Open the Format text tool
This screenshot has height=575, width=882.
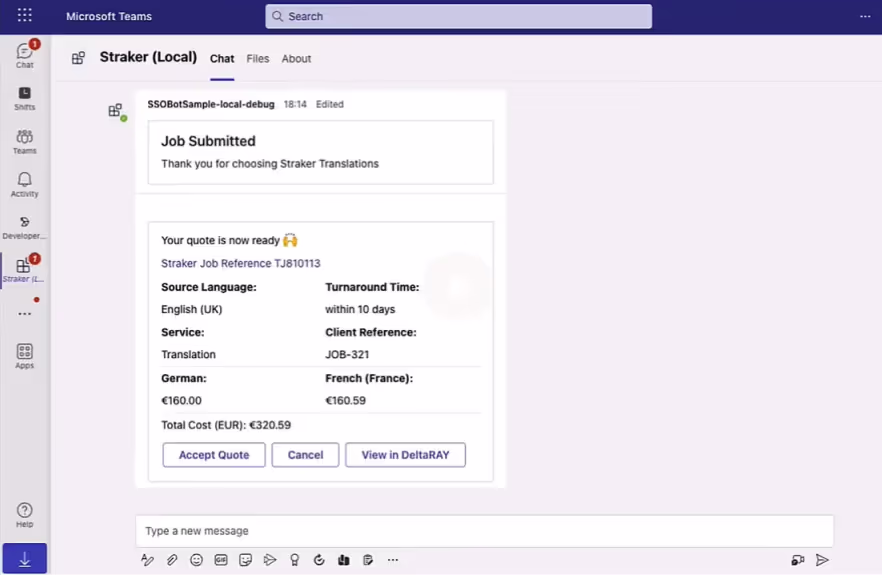(147, 560)
